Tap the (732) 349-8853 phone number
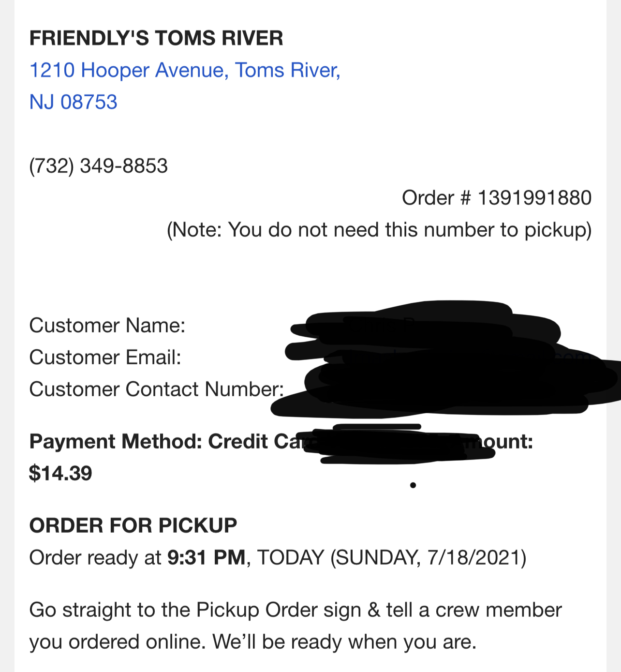This screenshot has width=621, height=672. (x=99, y=166)
